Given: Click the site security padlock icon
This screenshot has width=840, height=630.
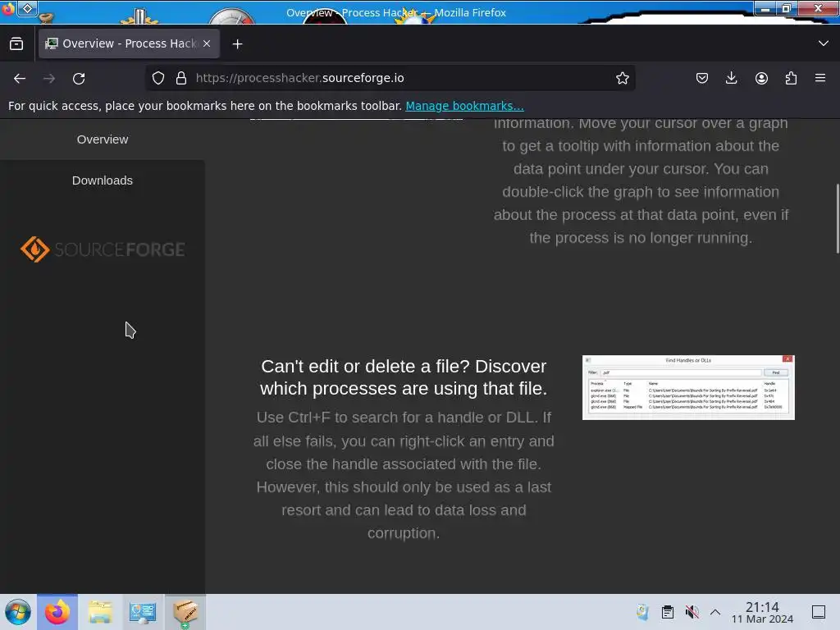Looking at the screenshot, I should tap(181, 78).
